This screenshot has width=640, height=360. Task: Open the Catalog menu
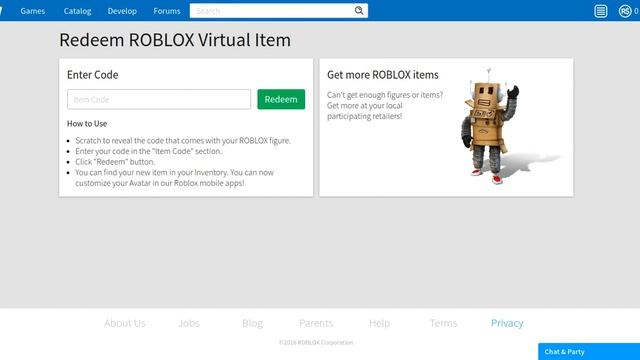[x=77, y=11]
